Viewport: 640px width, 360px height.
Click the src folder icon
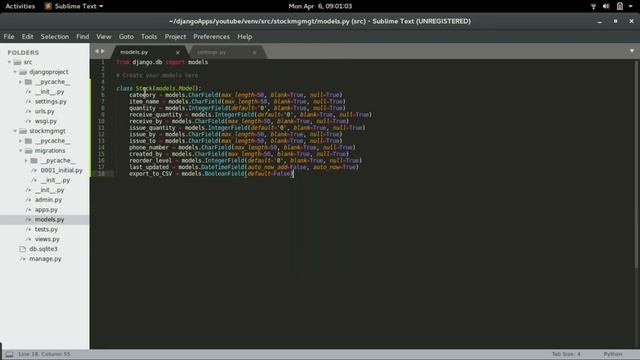coord(17,62)
